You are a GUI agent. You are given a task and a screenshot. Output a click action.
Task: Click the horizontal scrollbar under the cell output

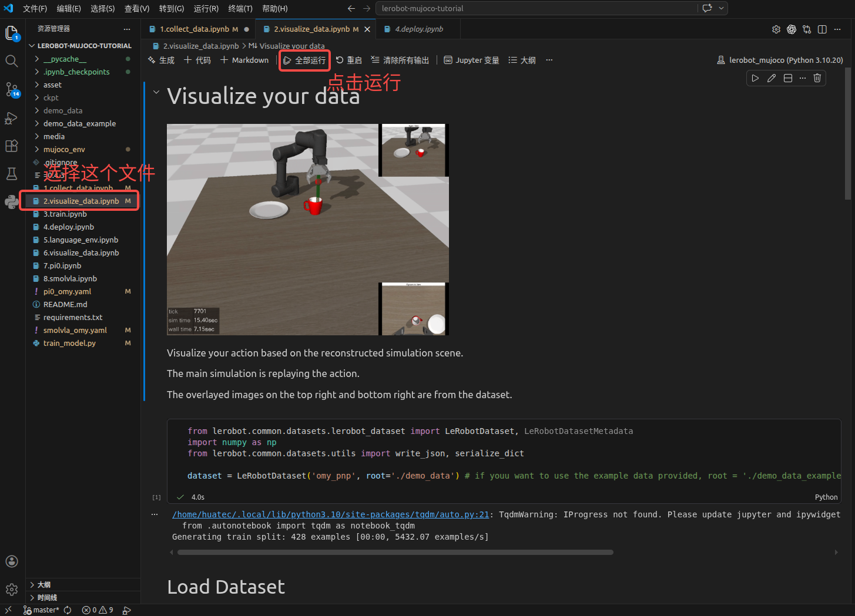(x=395, y=552)
